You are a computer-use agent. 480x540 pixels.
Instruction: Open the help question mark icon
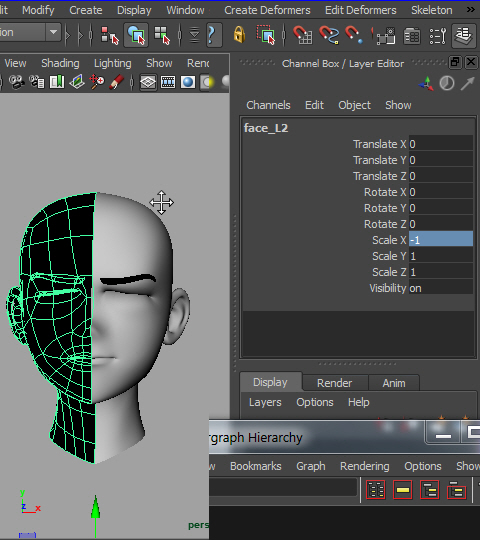click(213, 35)
